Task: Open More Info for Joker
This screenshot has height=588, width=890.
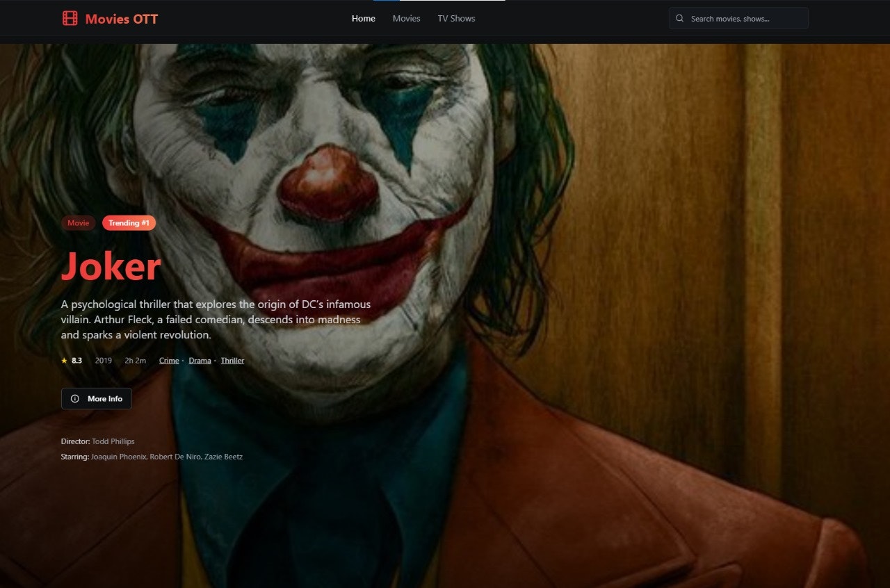Action: [97, 399]
